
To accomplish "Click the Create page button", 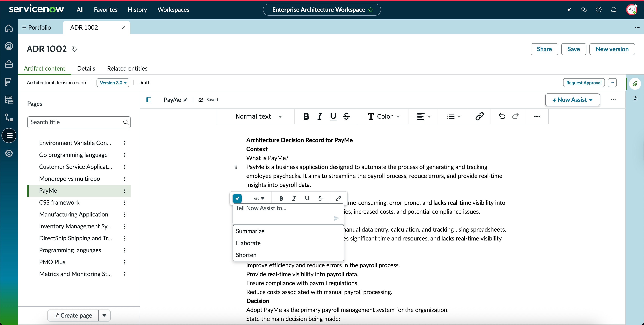I will 73,316.
